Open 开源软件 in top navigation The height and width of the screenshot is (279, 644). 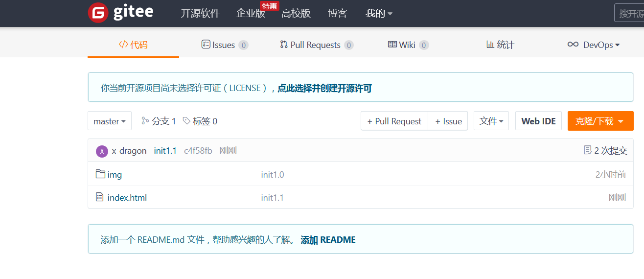(201, 13)
